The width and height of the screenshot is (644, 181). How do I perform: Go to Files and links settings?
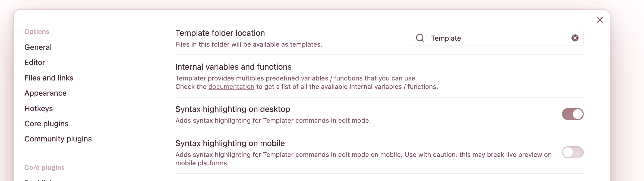point(49,78)
